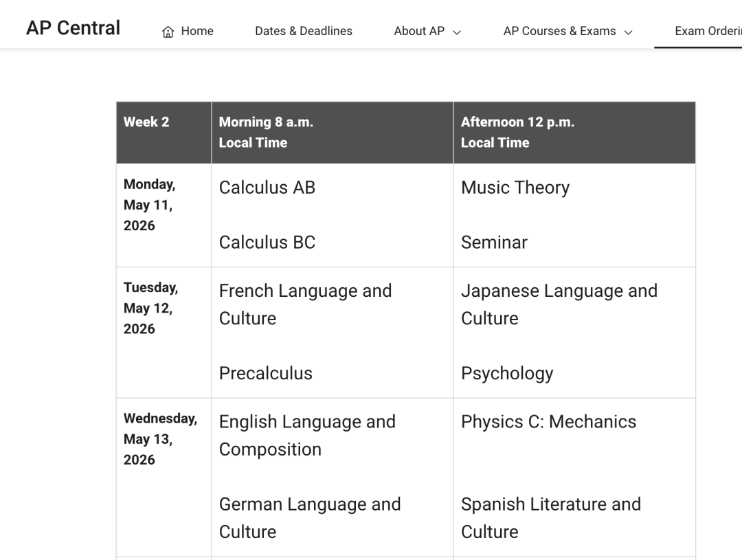This screenshot has height=560, width=742.
Task: Click Music Theory in afternoon column
Action: click(x=515, y=188)
